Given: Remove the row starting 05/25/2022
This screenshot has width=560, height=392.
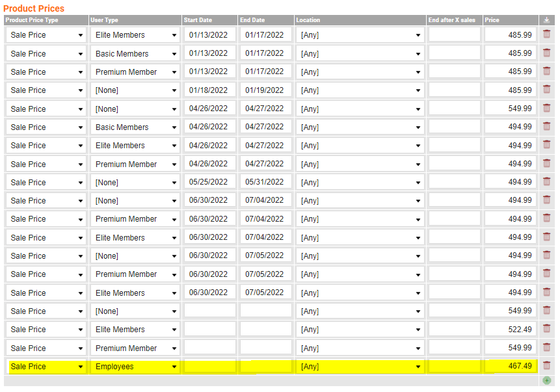Looking at the screenshot, I should [546, 182].
